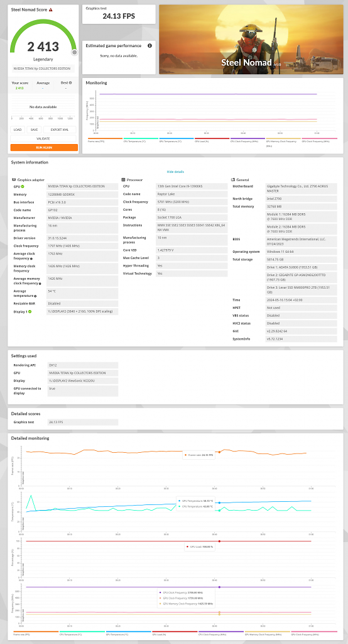Click the Resizable BAR Disabled value
Viewport: 348px width, 644px height.
[x=82, y=304]
